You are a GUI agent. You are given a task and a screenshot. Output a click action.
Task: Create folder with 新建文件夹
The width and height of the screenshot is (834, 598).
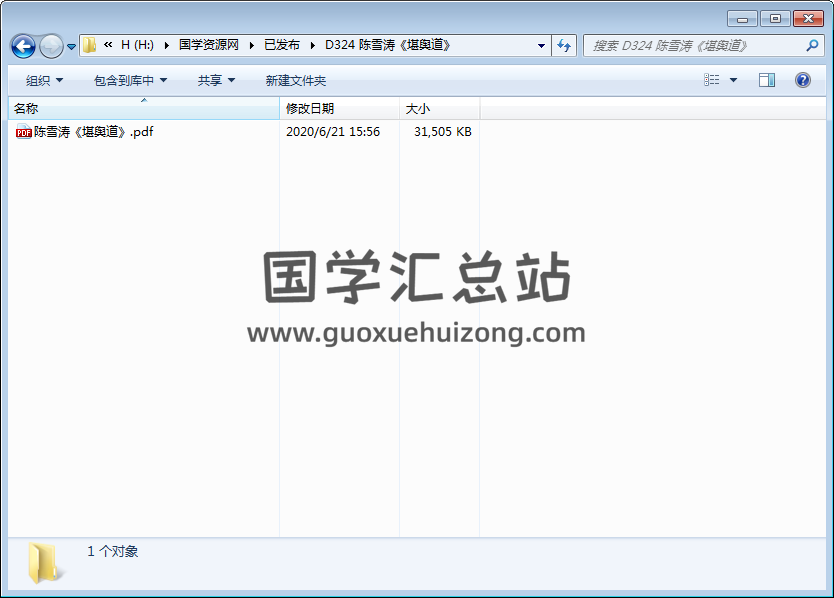pyautogui.click(x=296, y=80)
